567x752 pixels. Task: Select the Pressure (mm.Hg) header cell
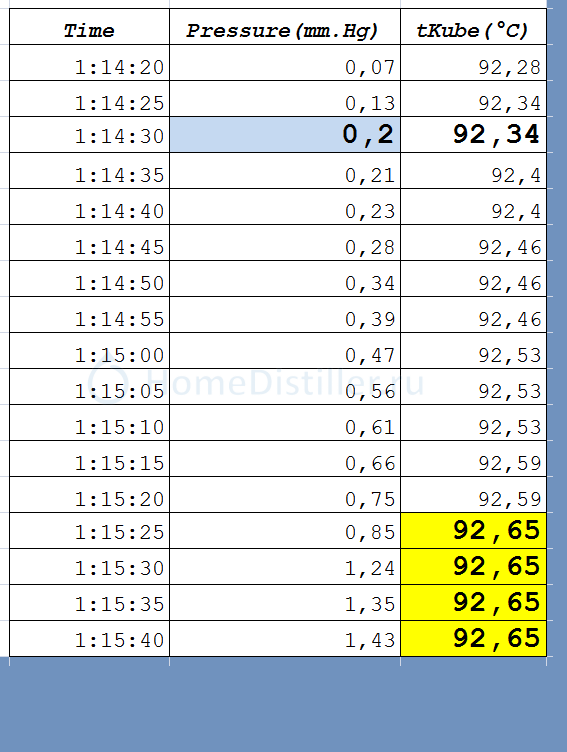tap(285, 27)
